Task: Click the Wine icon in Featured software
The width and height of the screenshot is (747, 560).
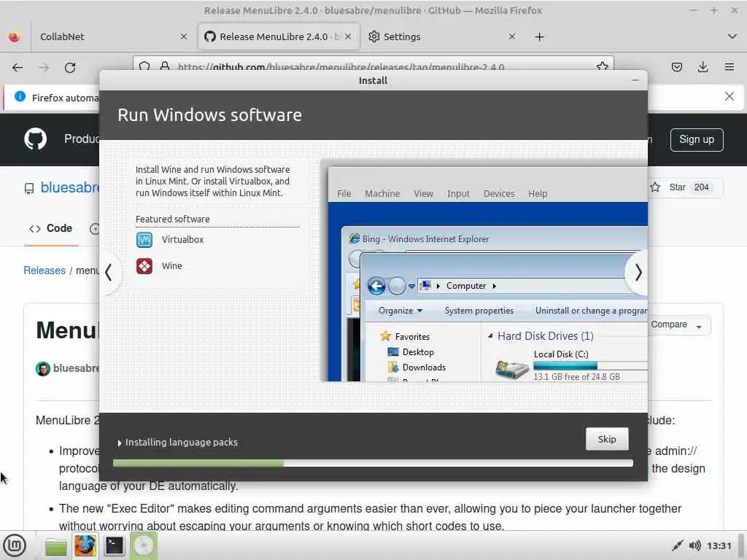Action: coord(144,266)
